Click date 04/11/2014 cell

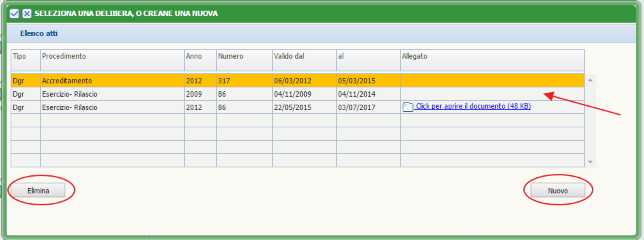click(368, 94)
